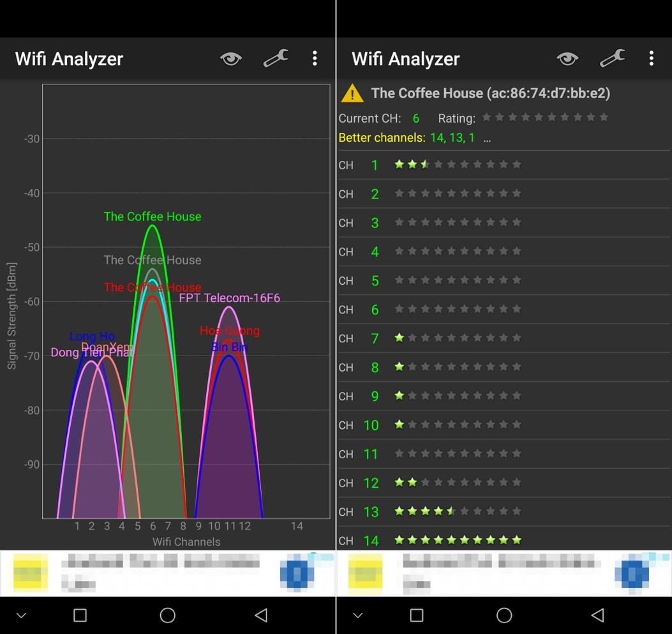Collapse navigation bar using chevron below rating list
This screenshot has height=634, width=672.
point(358,615)
